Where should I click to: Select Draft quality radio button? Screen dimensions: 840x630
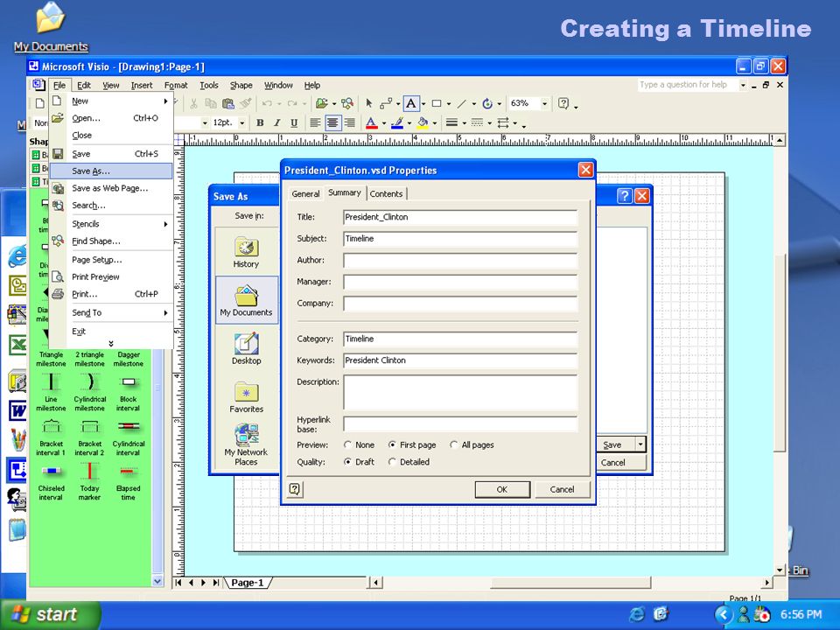347,462
